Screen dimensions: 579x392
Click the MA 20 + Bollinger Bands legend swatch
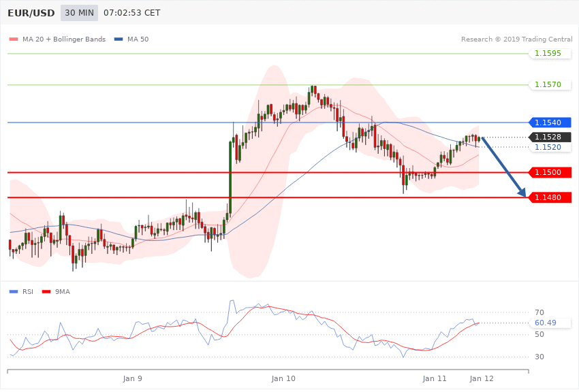(14, 39)
